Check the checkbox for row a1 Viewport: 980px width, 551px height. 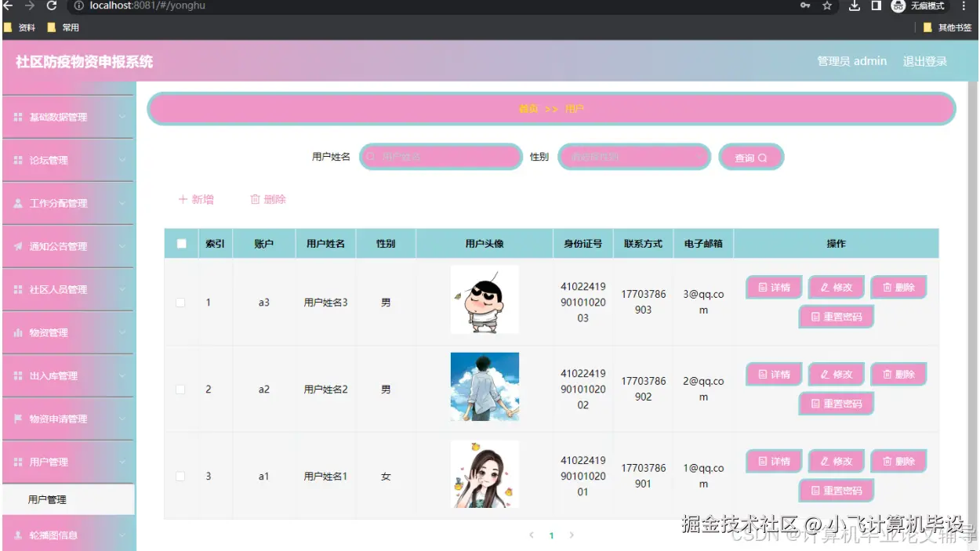180,477
